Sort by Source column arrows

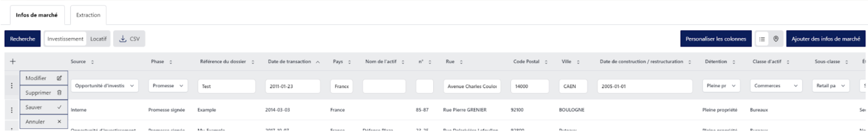pos(92,62)
